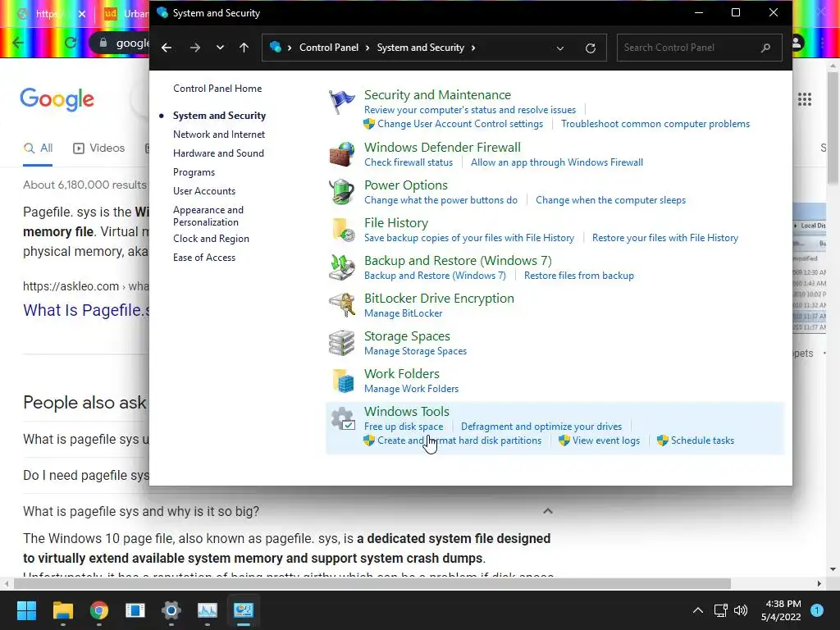Click the volume icon in system tray

741,610
